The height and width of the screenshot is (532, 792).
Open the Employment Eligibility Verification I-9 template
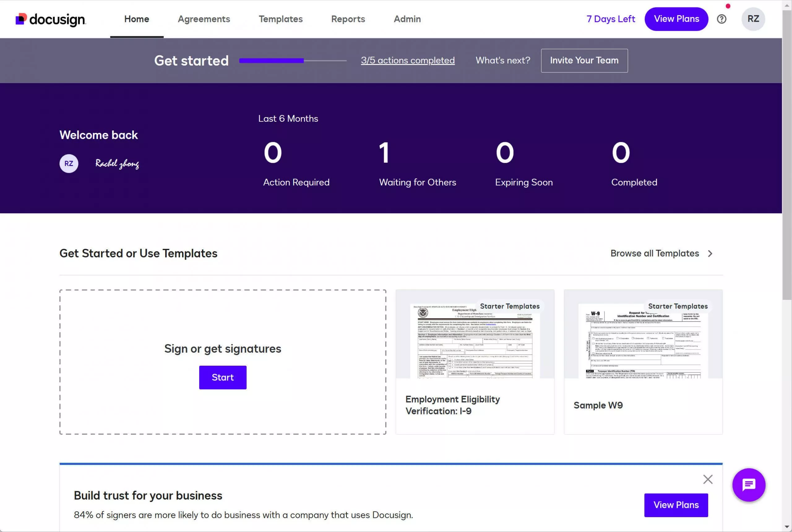coord(475,362)
